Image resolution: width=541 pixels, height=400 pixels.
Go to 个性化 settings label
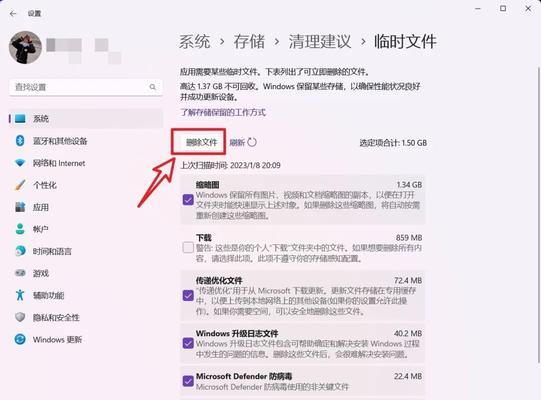(x=45, y=185)
